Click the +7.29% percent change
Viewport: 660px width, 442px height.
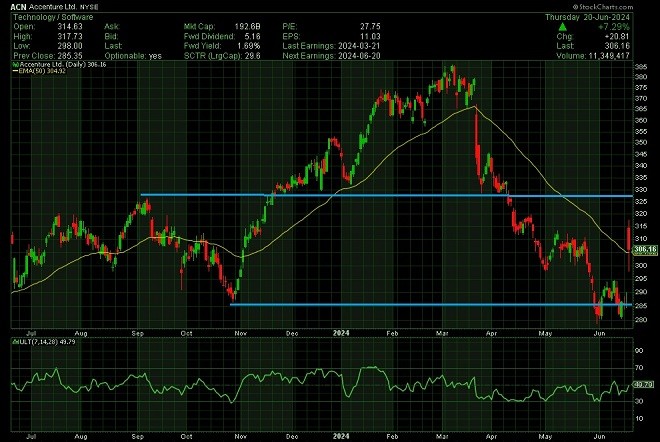614,27
